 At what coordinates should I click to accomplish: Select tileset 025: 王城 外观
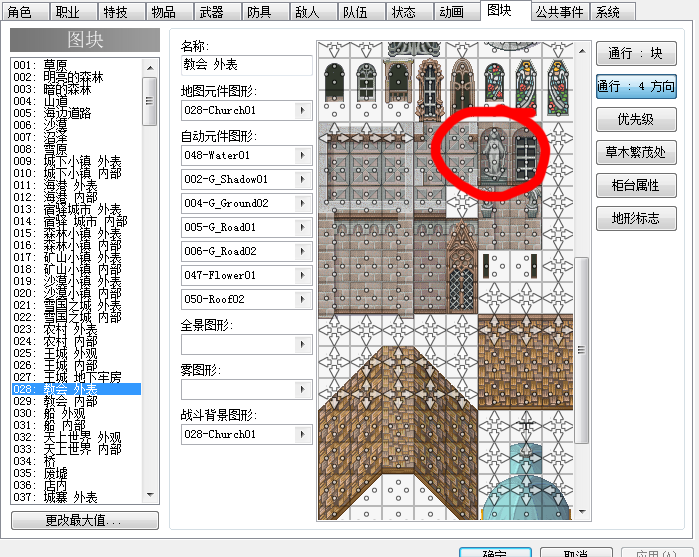(x=76, y=353)
